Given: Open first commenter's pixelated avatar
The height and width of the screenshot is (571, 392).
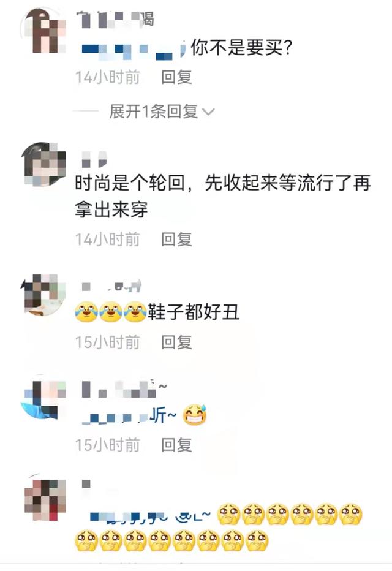Looking at the screenshot, I should pyautogui.click(x=43, y=31).
